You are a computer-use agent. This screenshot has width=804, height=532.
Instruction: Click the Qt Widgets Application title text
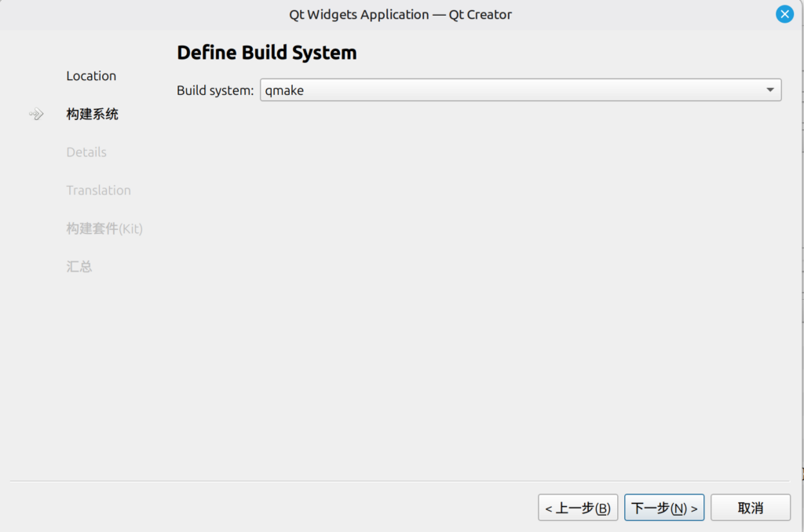(x=400, y=14)
